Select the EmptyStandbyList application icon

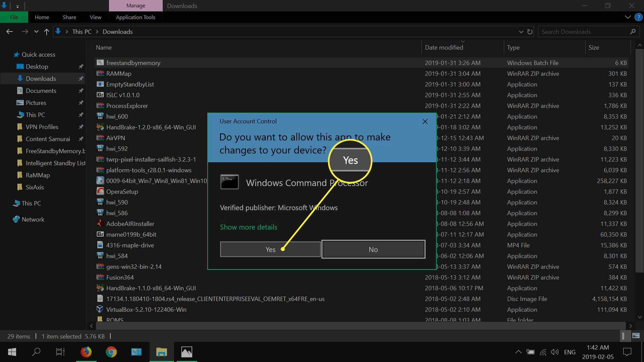point(100,84)
